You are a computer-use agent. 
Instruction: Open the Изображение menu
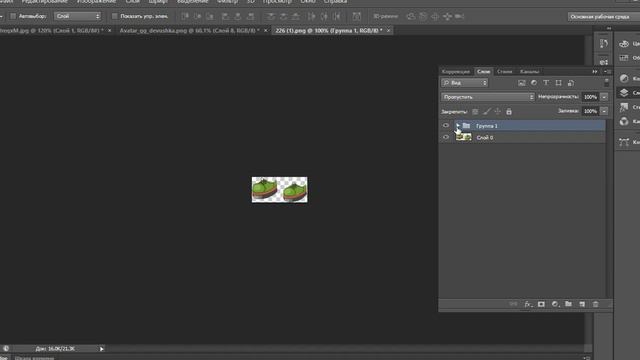point(97,2)
